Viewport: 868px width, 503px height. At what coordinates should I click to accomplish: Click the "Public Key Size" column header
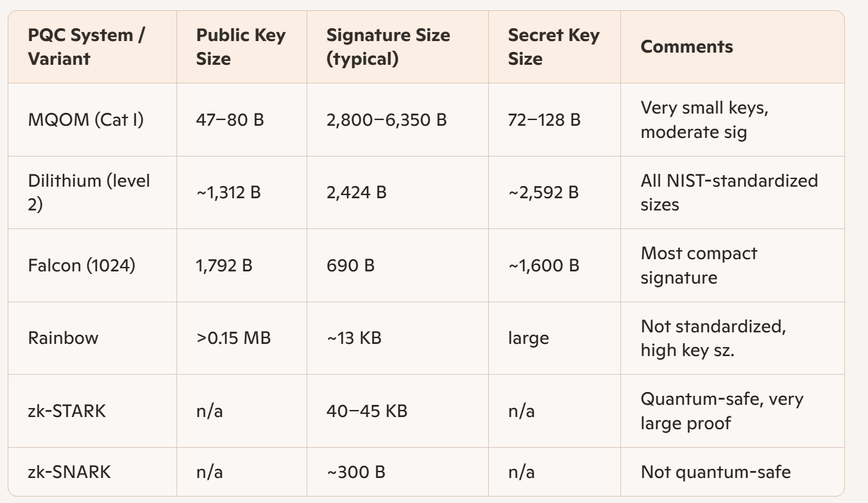click(x=241, y=47)
